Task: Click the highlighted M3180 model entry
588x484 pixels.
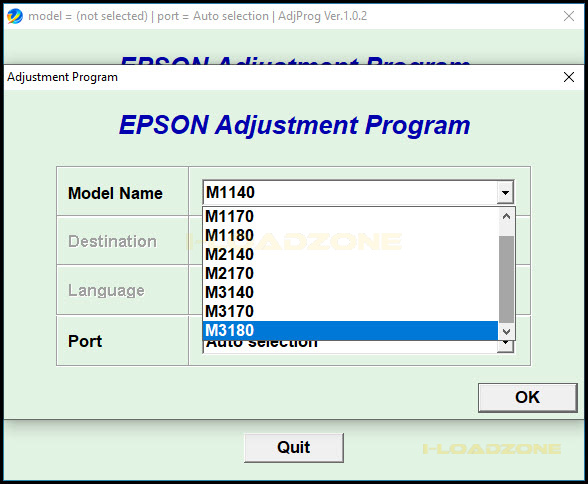Action: click(x=350, y=330)
